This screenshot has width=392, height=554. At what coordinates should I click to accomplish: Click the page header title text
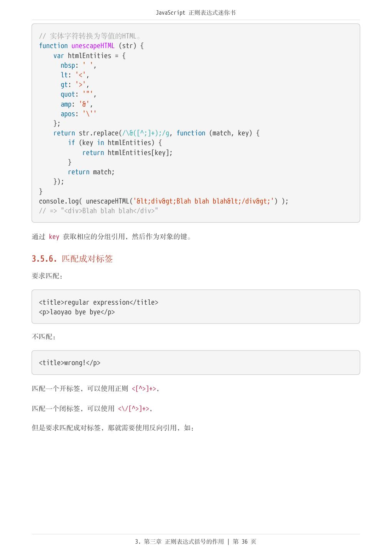[x=195, y=13]
